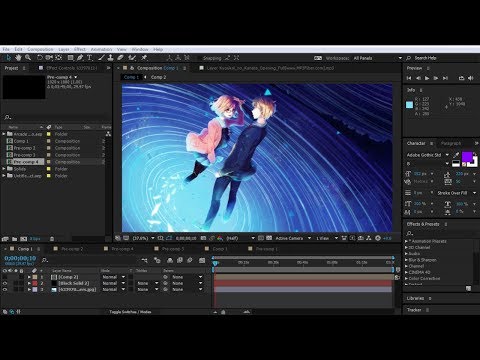Open Adobe Gothic Std font family dropdown

[428, 155]
